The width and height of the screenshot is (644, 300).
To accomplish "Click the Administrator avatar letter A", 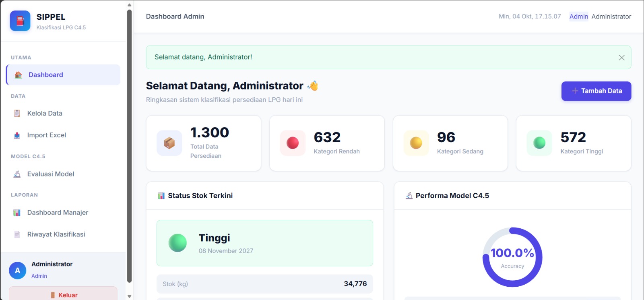I will [x=18, y=271].
